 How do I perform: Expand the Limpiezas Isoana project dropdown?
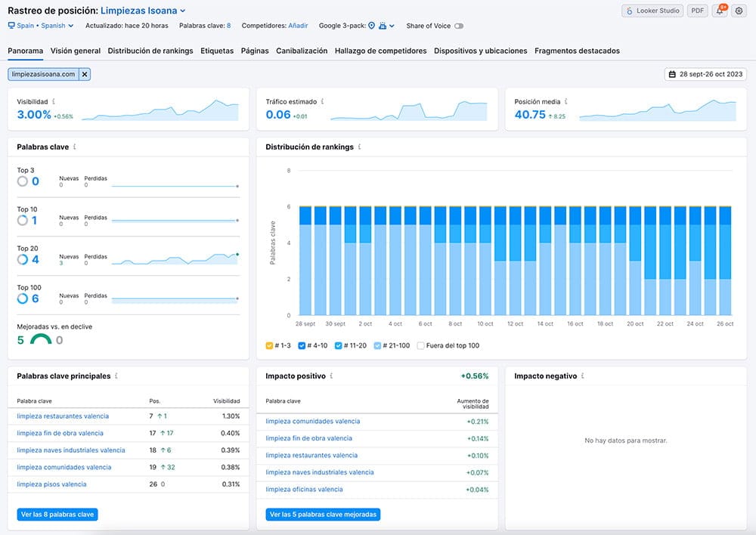click(182, 11)
